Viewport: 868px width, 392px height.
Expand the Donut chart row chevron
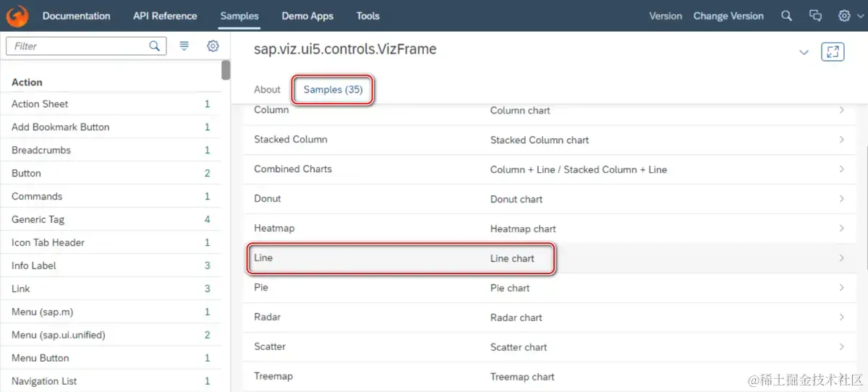[x=841, y=199]
